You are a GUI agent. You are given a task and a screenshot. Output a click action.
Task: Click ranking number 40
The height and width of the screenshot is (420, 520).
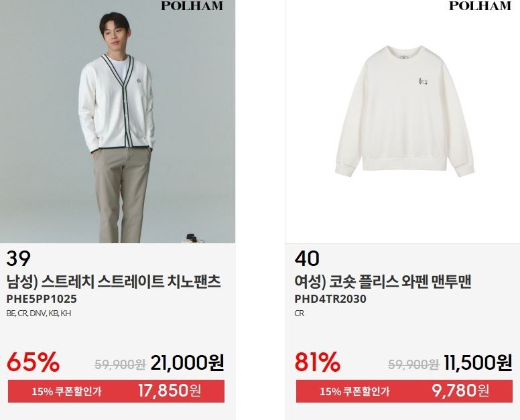pos(307,259)
